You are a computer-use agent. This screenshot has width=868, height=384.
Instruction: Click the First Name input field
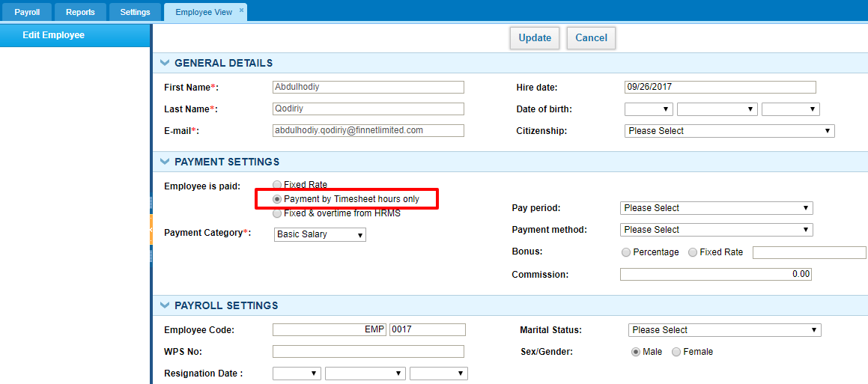tap(368, 88)
